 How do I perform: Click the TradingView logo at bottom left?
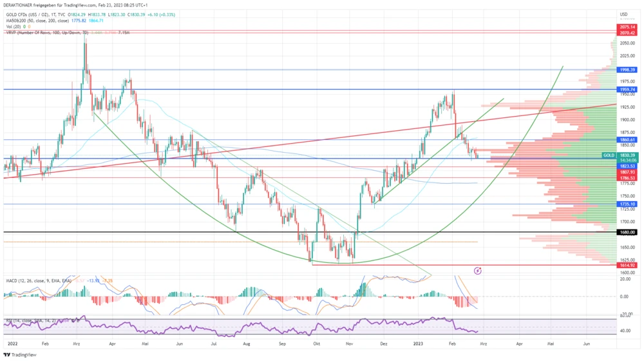click(x=19, y=354)
